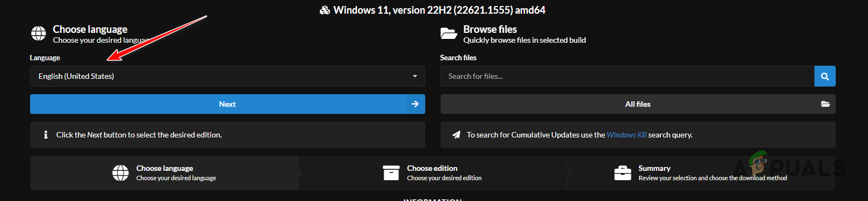Select the Choose language step tab

[x=165, y=173]
